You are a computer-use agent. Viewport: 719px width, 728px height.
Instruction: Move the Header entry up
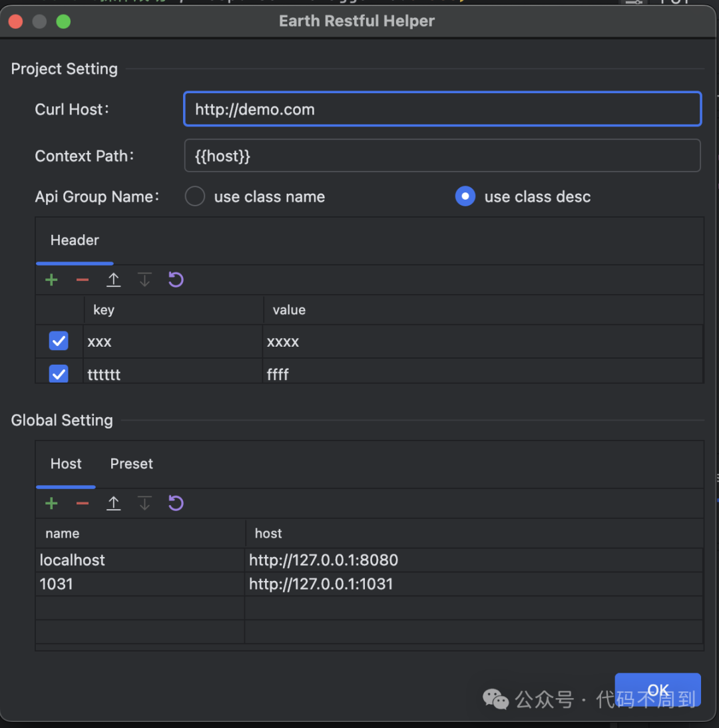[x=113, y=279]
